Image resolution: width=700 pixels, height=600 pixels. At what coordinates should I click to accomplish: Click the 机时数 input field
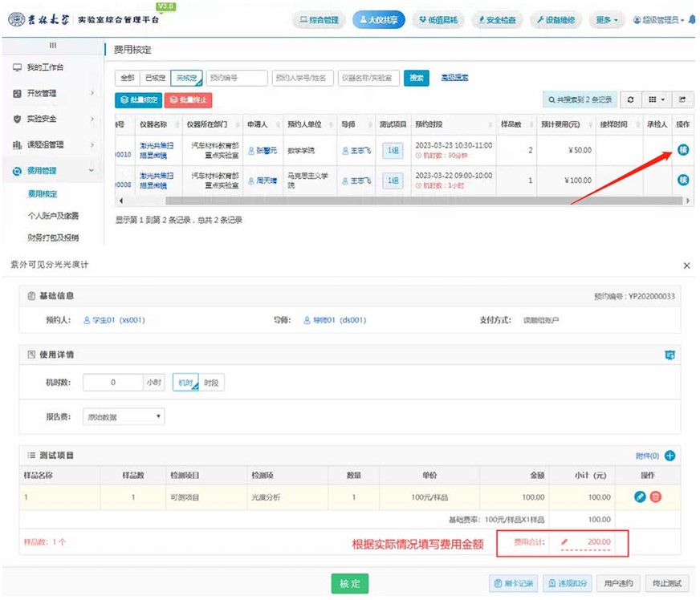(113, 383)
